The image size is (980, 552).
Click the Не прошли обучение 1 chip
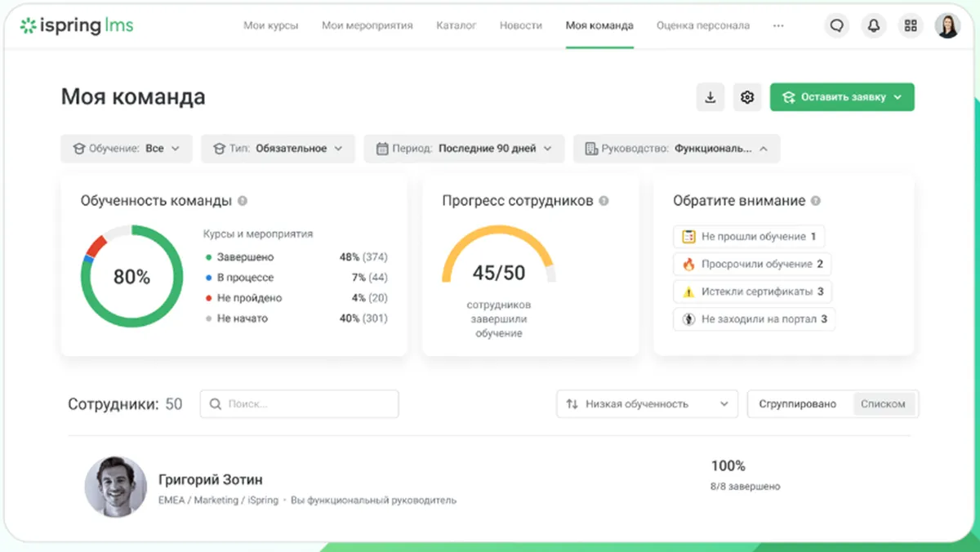point(749,237)
